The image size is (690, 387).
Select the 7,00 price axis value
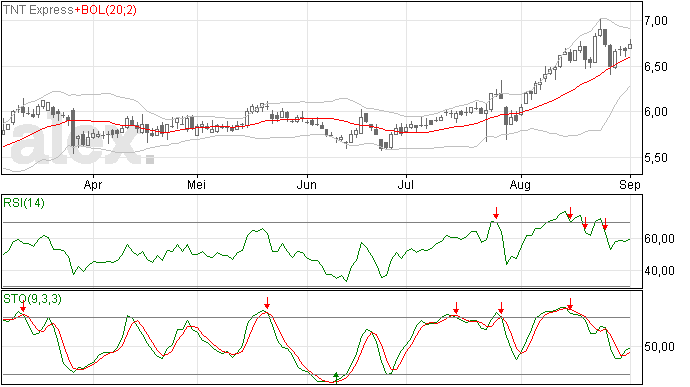[x=656, y=21]
